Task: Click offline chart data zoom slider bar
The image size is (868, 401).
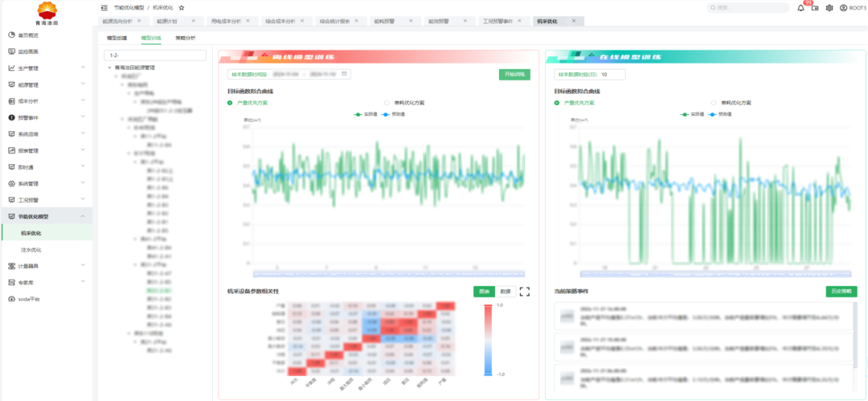Action: (x=389, y=273)
